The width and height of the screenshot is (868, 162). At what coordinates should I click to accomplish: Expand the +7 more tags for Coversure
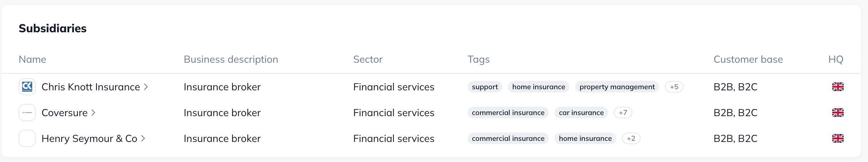tap(623, 113)
